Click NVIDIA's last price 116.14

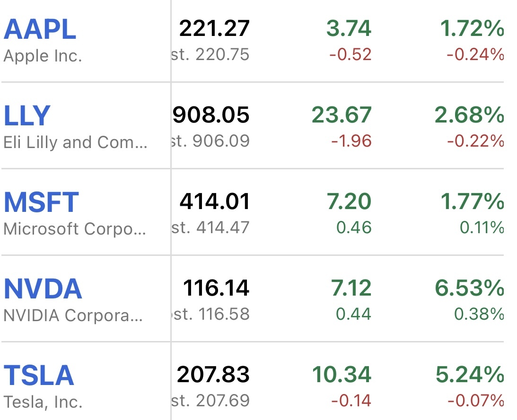click(x=216, y=288)
